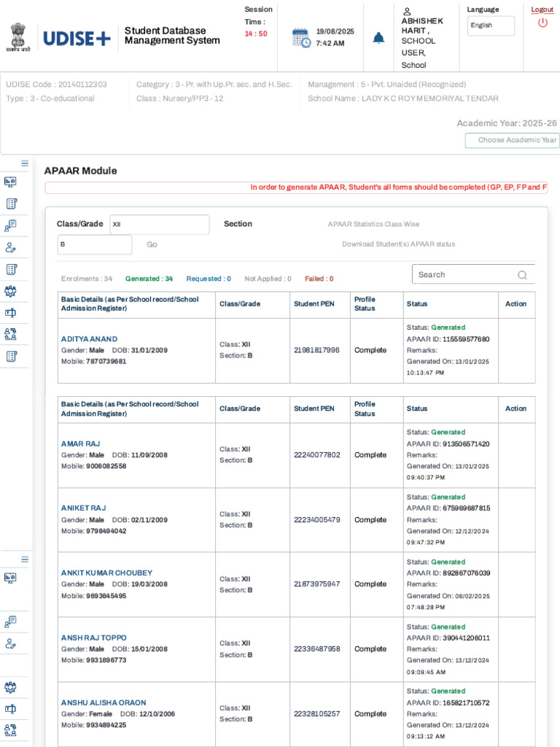
Task: Open APAAR Statistics Class Wise
Action: coord(373,224)
